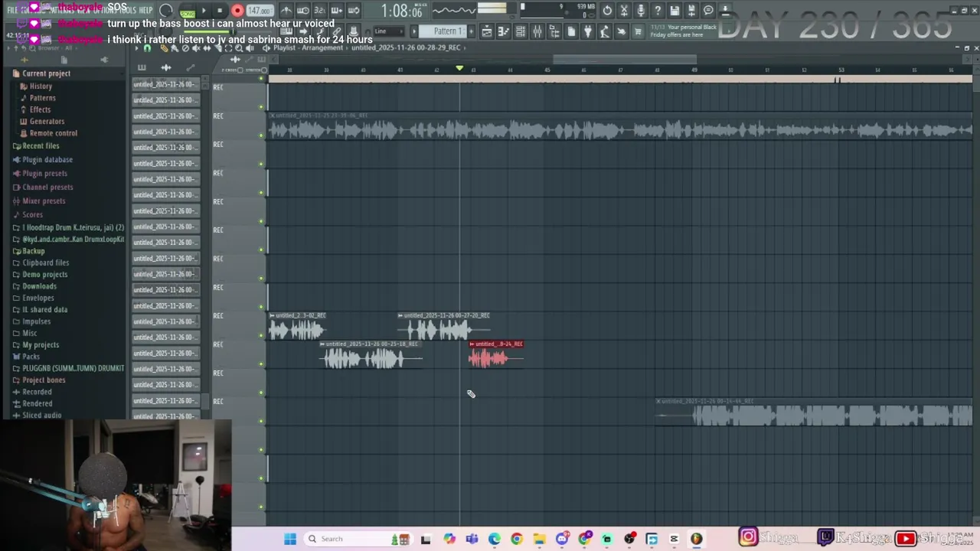
Task: Click the playlist horizontal scrollbar
Action: pos(625,60)
